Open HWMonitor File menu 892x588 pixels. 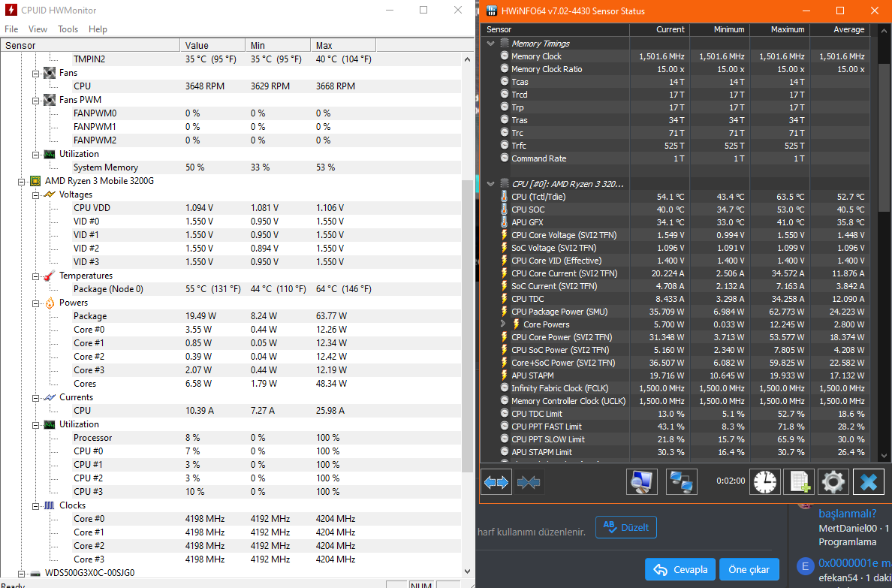click(11, 29)
